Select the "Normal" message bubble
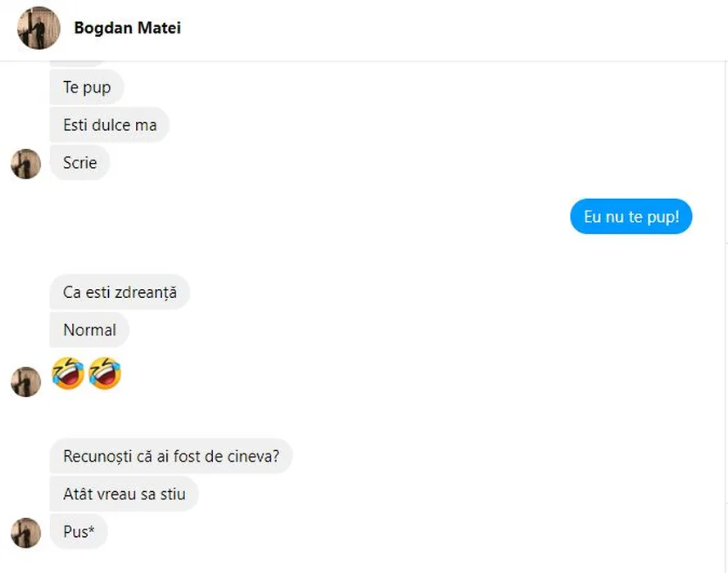Image resolution: width=728 pixels, height=573 pixels. coord(89,330)
